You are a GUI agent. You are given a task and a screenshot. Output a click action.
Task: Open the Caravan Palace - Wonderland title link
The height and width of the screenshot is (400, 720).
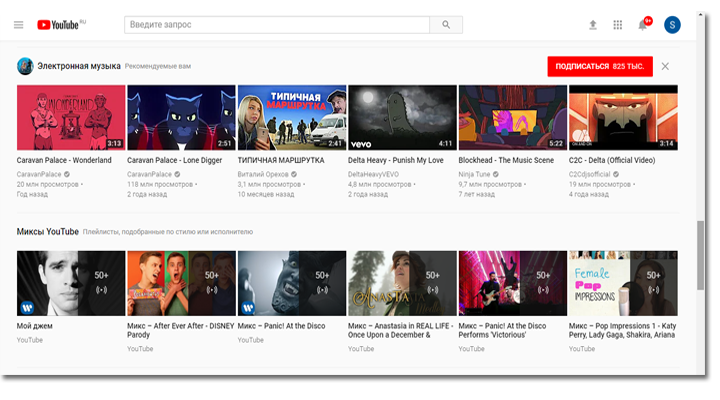(x=64, y=160)
